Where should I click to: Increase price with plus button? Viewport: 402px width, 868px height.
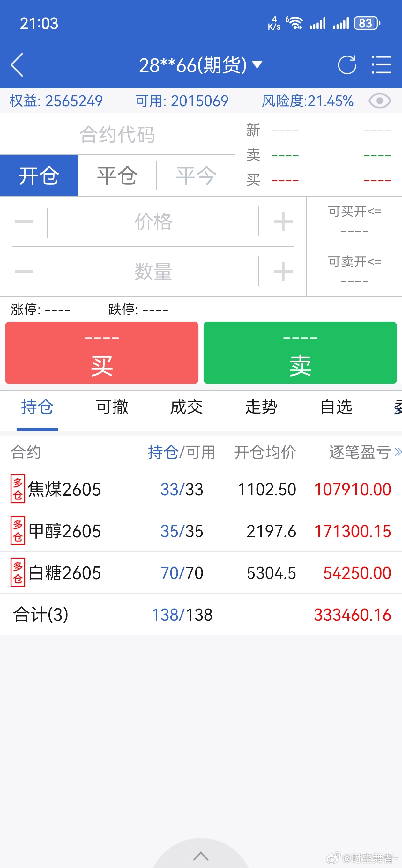[283, 222]
